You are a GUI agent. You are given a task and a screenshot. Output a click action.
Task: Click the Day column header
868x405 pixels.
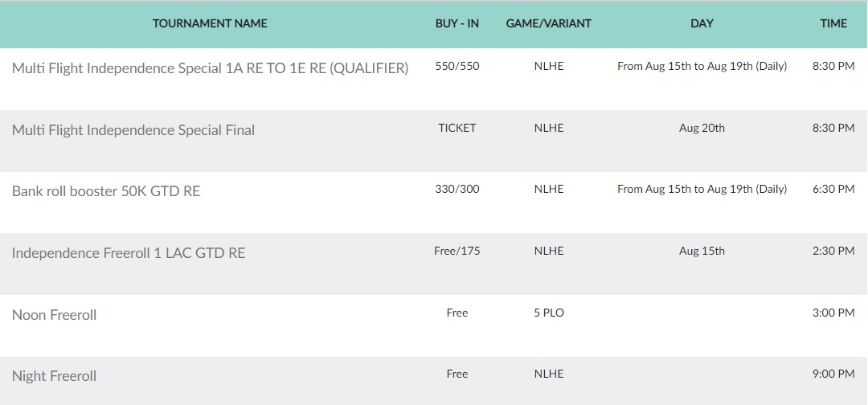702,24
